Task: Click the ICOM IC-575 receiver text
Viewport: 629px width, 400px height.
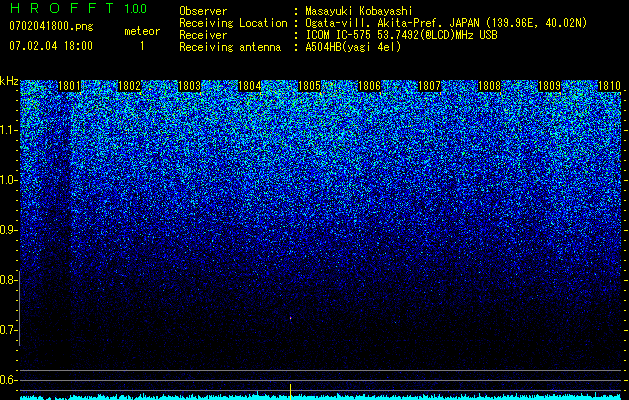Action: click(401, 35)
